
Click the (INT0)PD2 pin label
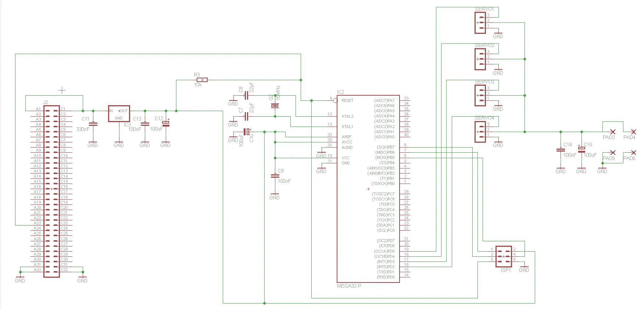[x=386, y=267]
